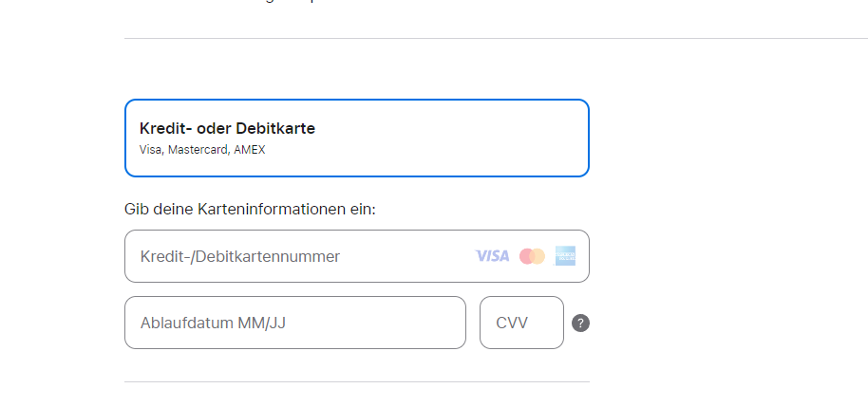This screenshot has height=407, width=868.
Task: Click the Mastercard logo icon
Action: pyautogui.click(x=532, y=256)
